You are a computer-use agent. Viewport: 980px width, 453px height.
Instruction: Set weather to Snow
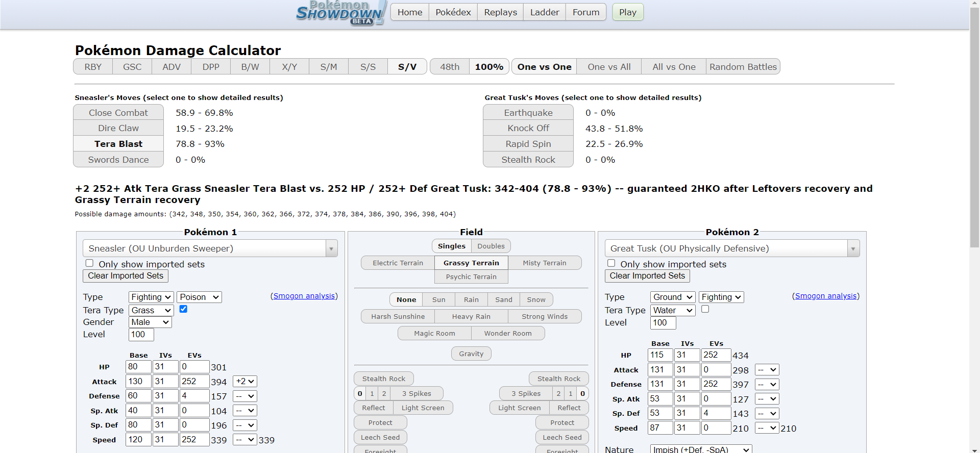[x=536, y=299]
